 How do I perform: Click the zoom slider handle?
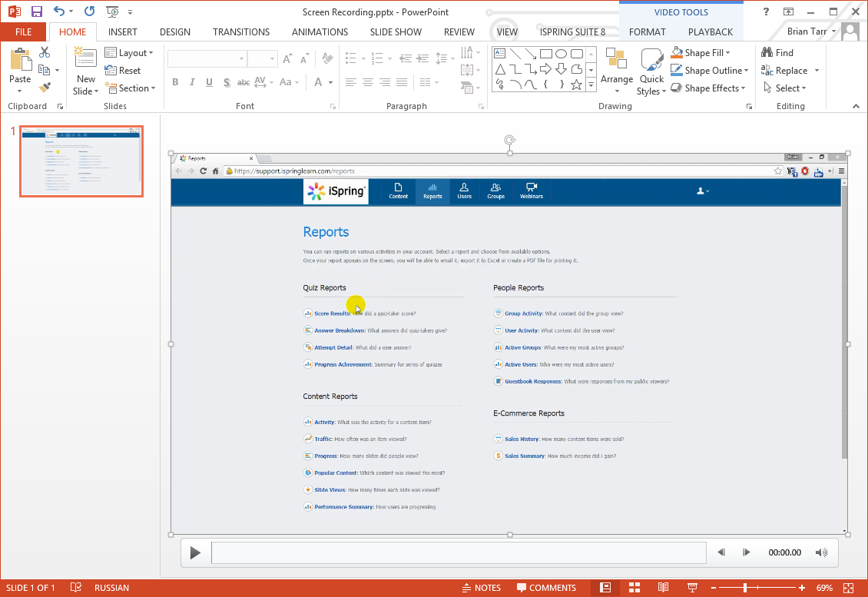(745, 588)
